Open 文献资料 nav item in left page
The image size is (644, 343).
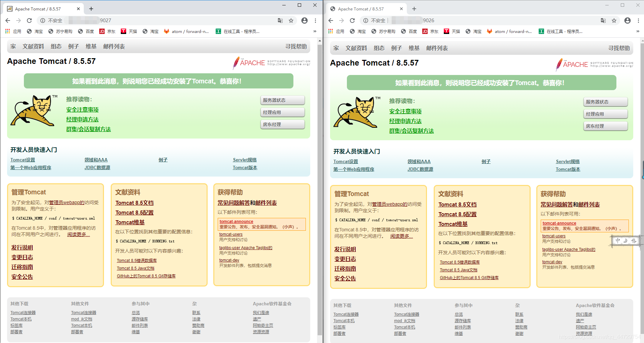click(33, 46)
